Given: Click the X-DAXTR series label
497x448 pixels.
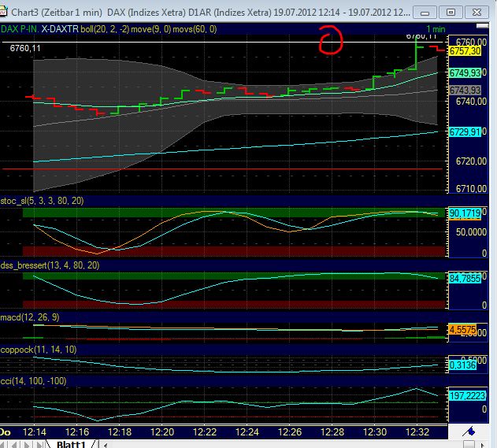Looking at the screenshot, I should pos(60,29).
